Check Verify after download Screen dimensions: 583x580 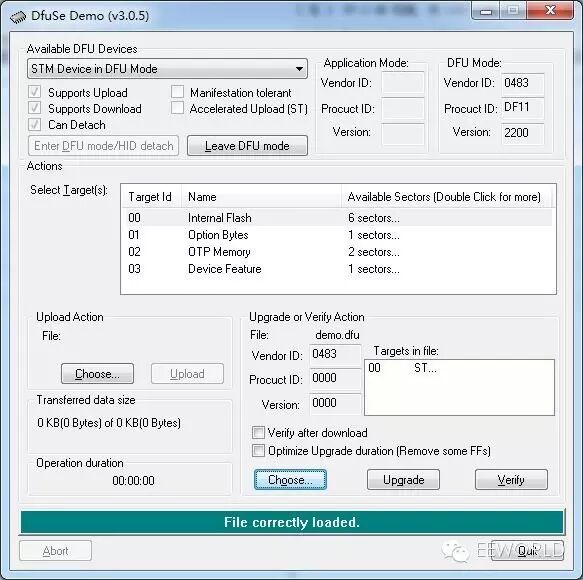pos(258,432)
